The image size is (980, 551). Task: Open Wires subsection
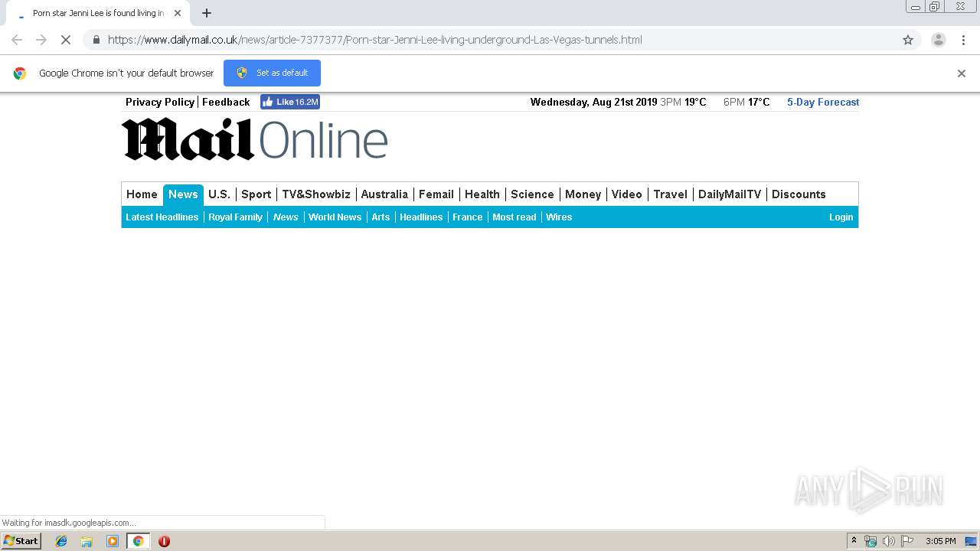(559, 217)
